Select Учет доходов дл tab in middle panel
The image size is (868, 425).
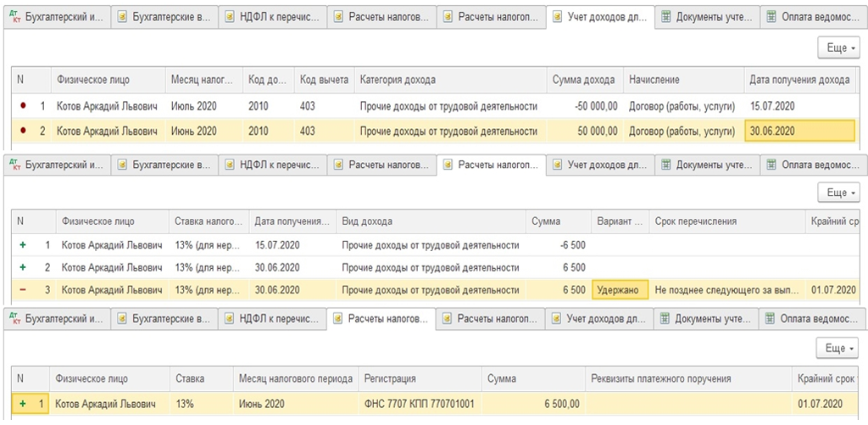600,164
